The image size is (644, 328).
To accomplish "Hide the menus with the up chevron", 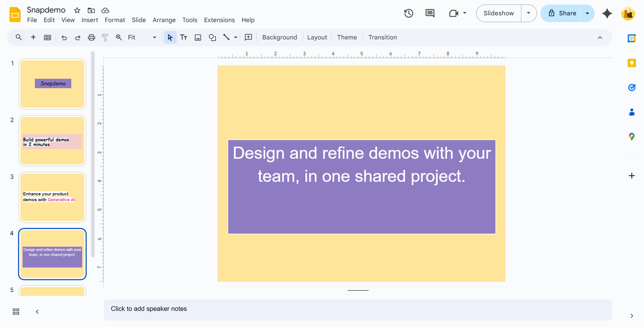I will [600, 37].
